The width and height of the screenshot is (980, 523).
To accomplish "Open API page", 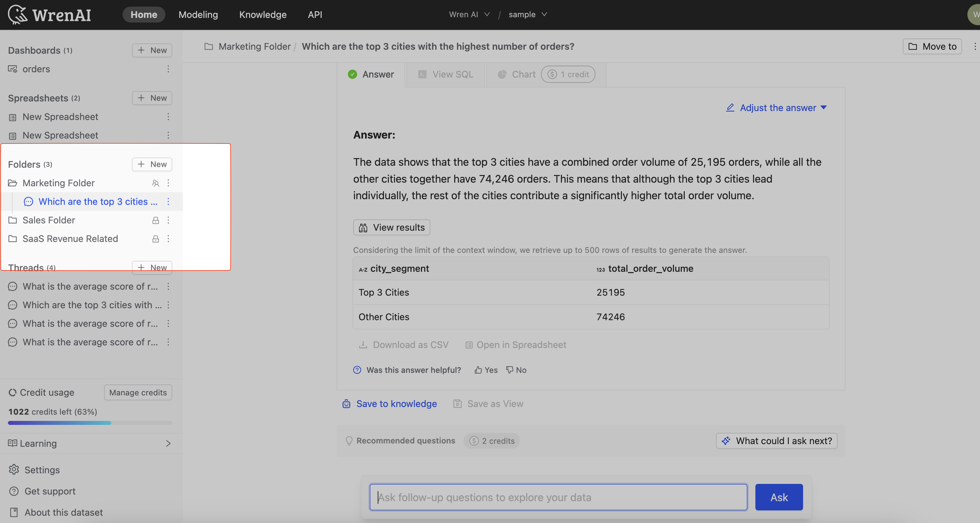I will [x=315, y=15].
